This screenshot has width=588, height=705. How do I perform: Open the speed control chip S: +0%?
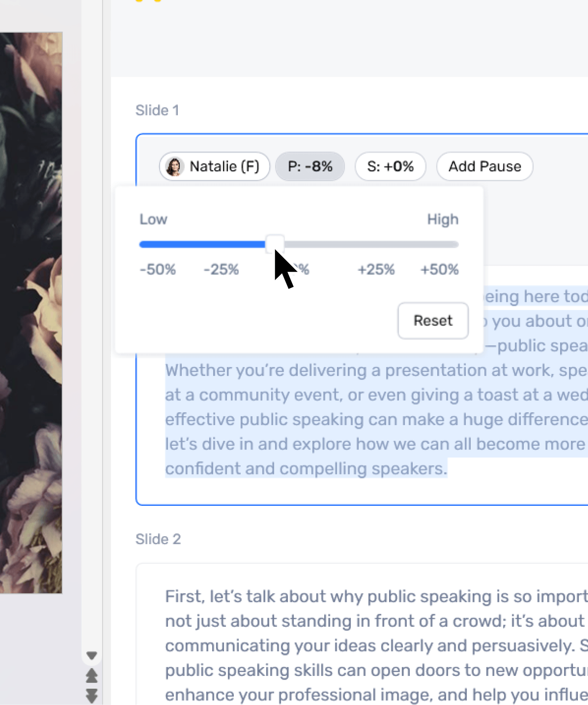390,166
